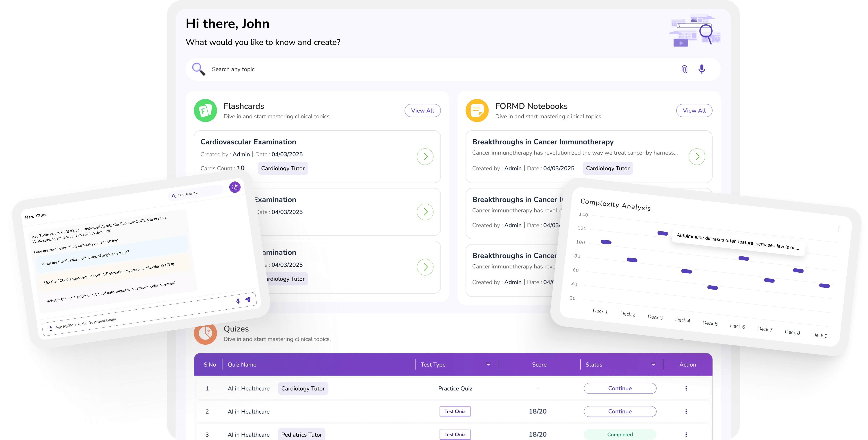The image size is (868, 440).
Task: Open action menu for quiz row 3
Action: click(x=686, y=435)
